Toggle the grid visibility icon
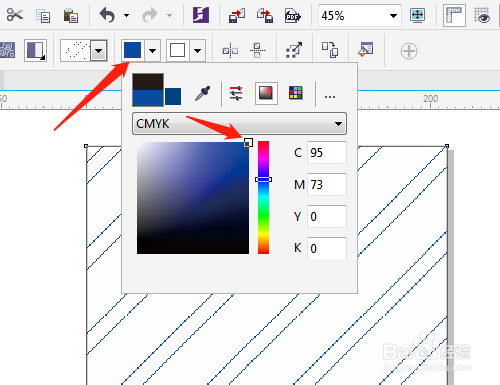Screen dimensions: 500x385 pos(482,15)
